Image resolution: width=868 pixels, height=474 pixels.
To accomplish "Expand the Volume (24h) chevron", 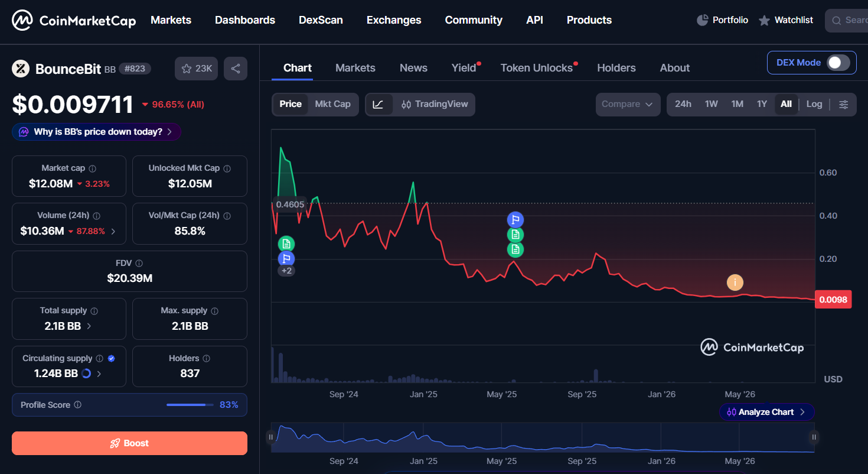I will click(x=113, y=232).
